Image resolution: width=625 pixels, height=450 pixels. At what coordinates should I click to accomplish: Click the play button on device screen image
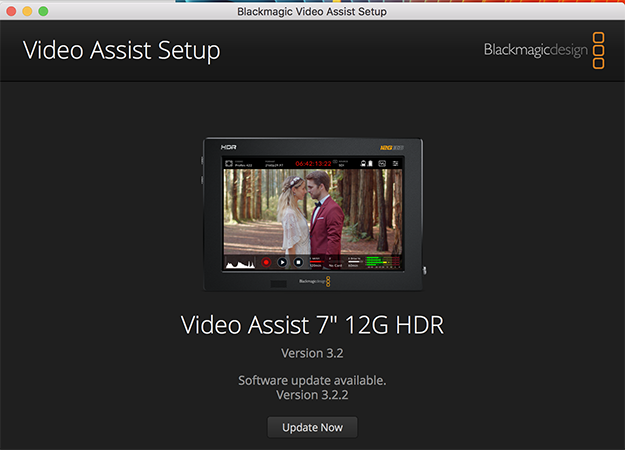(x=282, y=262)
